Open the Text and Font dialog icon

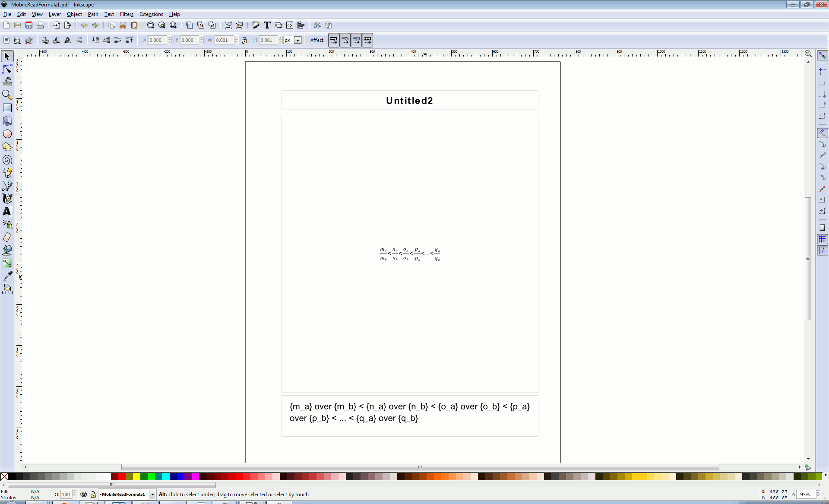click(x=267, y=25)
